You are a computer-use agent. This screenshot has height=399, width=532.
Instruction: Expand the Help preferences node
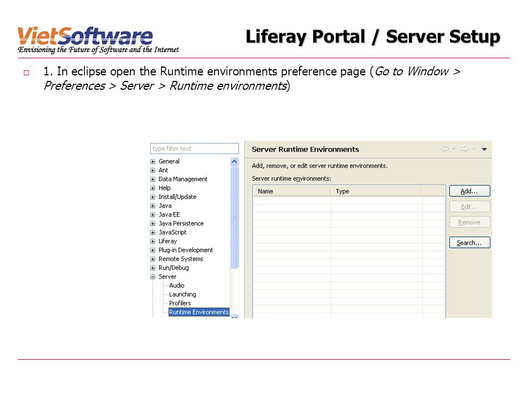coord(153,188)
